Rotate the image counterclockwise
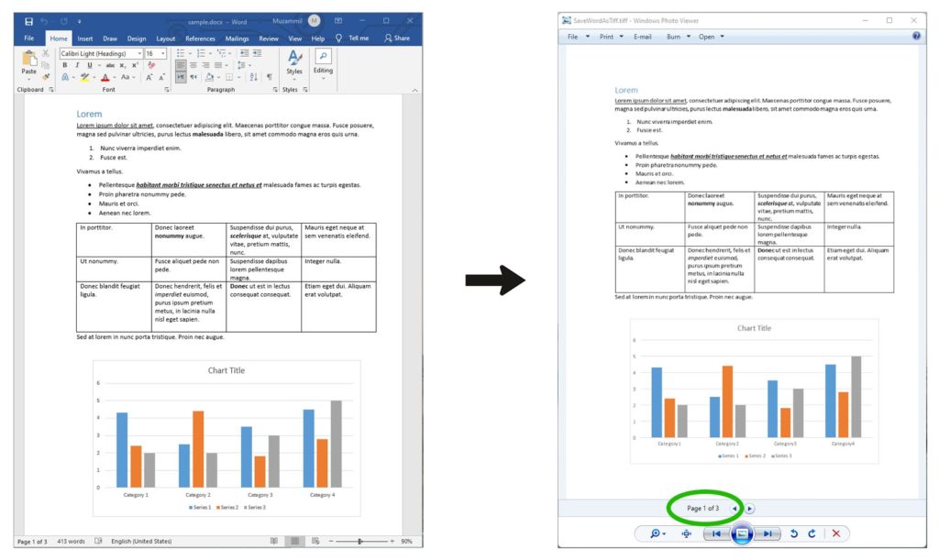Image resolution: width=939 pixels, height=560 pixels. (794, 533)
